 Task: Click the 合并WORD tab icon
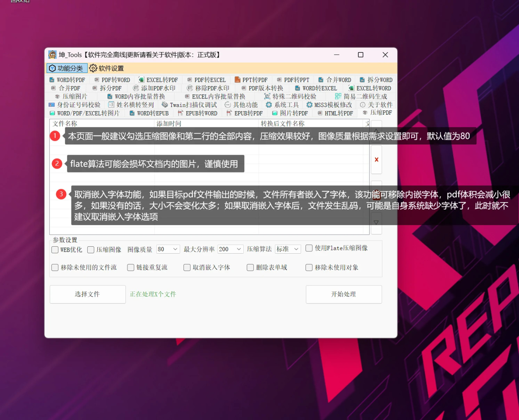(321, 80)
